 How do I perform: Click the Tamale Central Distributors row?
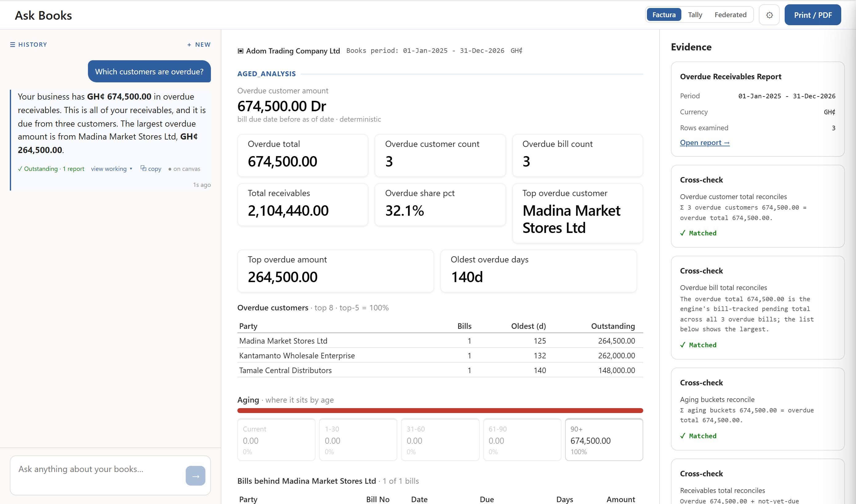point(440,370)
